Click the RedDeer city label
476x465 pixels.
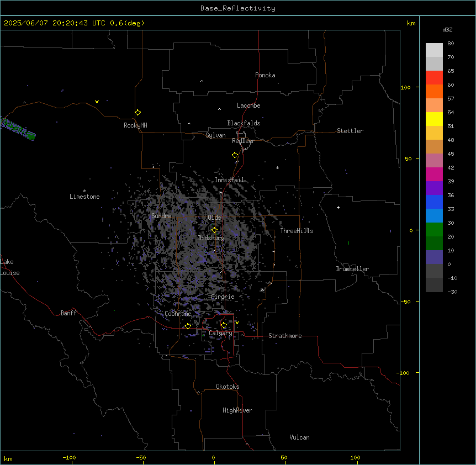pos(243,141)
